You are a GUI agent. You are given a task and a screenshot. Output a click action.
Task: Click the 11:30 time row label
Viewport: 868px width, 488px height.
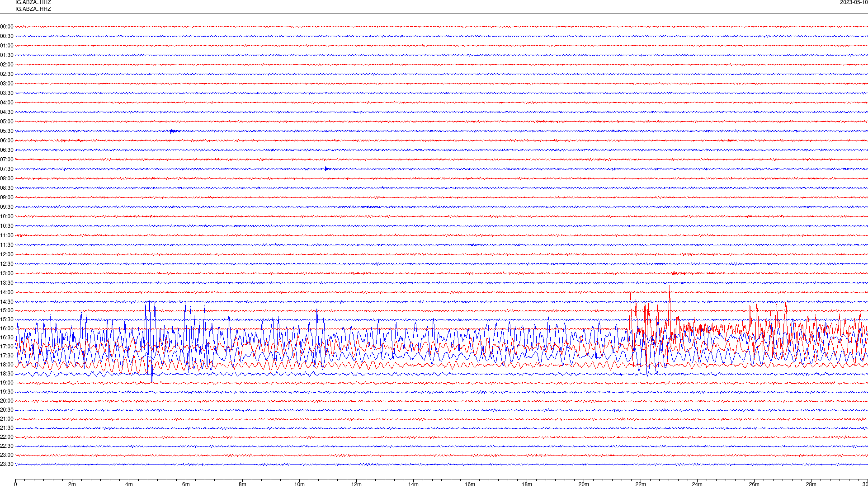coord(7,245)
